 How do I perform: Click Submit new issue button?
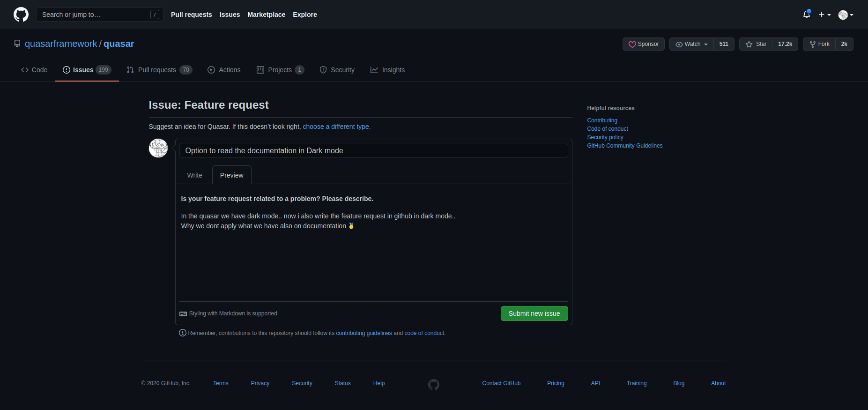coord(534,313)
